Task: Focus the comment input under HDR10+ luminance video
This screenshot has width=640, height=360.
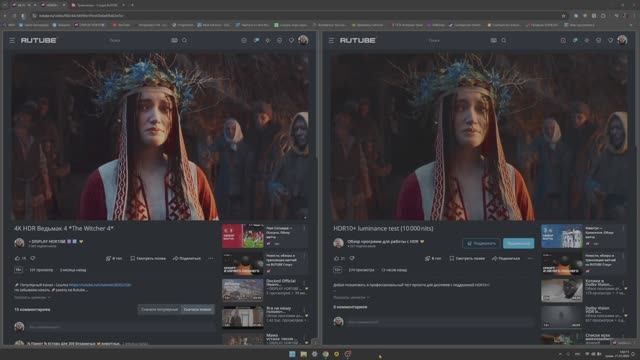Action: pyautogui.click(x=441, y=322)
